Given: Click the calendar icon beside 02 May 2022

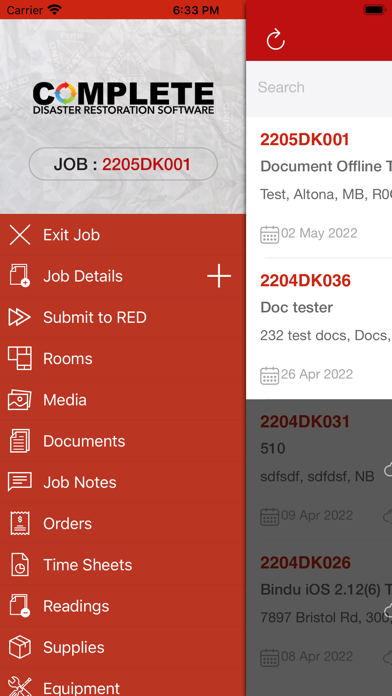Looking at the screenshot, I should click(269, 234).
